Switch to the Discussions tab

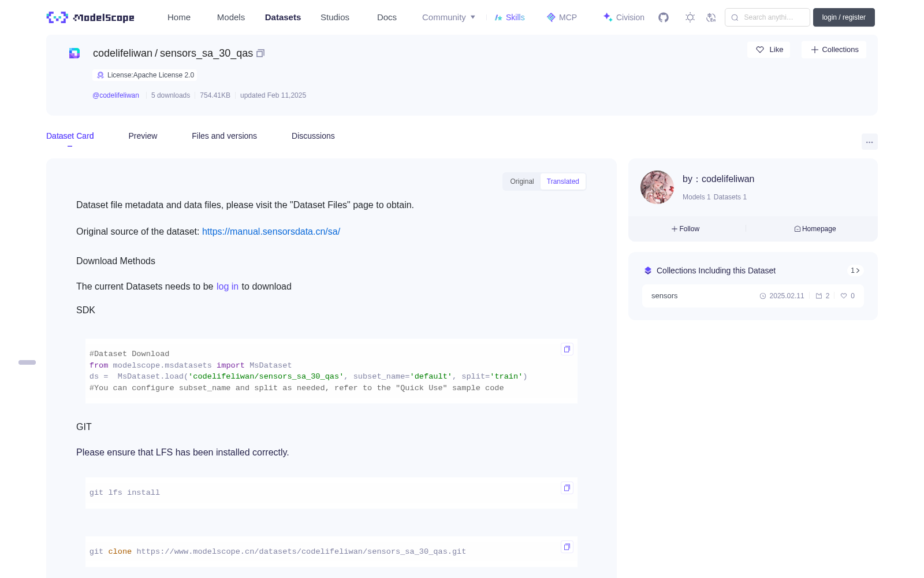[313, 136]
